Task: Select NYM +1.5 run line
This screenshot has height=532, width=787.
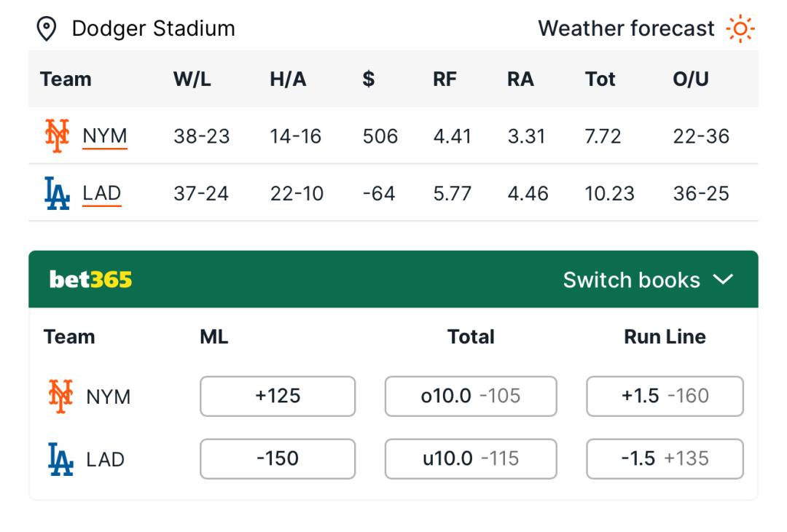Action: tap(665, 396)
